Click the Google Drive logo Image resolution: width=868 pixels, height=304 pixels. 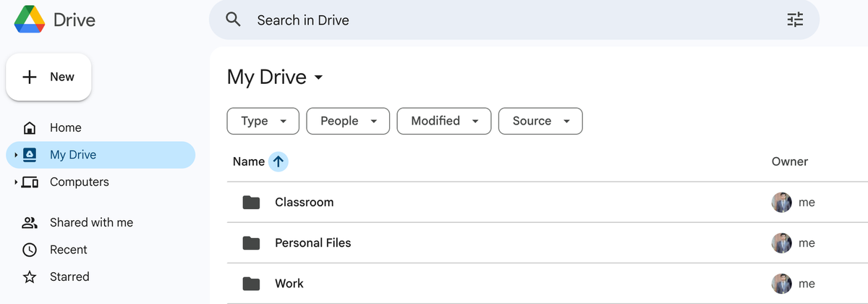30,20
